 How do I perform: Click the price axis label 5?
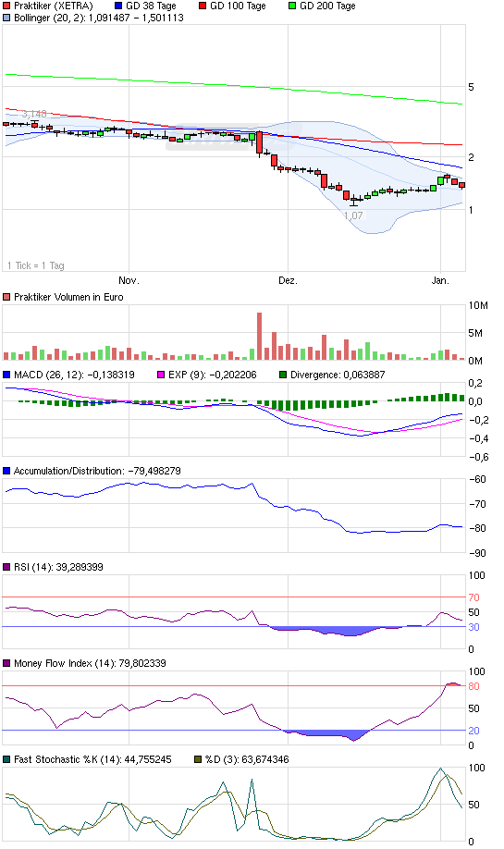point(471,87)
